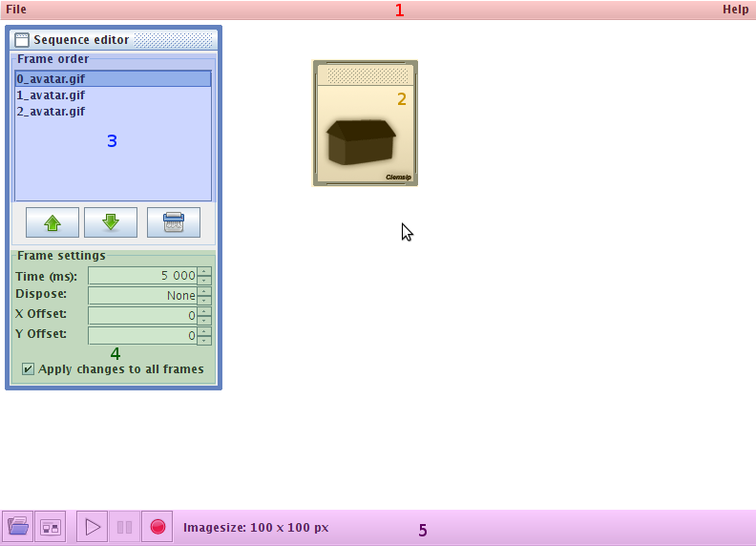Move selected frame down with green arrow
The width and height of the screenshot is (756, 546).
tap(111, 222)
